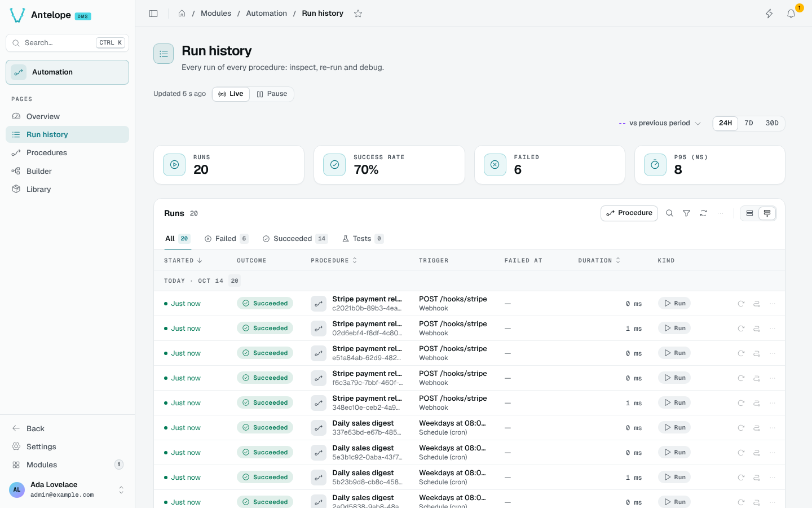Open Modules in sidebar
Screen dimensions: 812x508
[x=67, y=465]
